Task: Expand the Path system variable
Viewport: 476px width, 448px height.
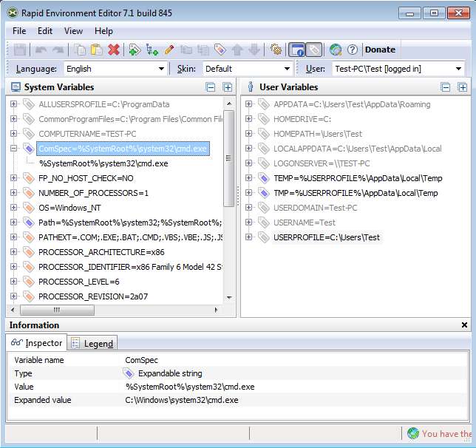Action: pyautogui.click(x=13, y=223)
